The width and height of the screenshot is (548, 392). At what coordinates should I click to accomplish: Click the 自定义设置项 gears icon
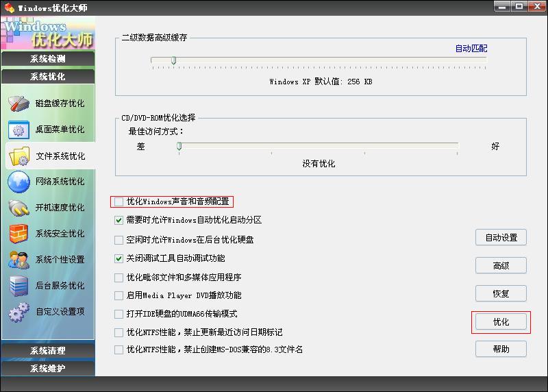coord(18,312)
